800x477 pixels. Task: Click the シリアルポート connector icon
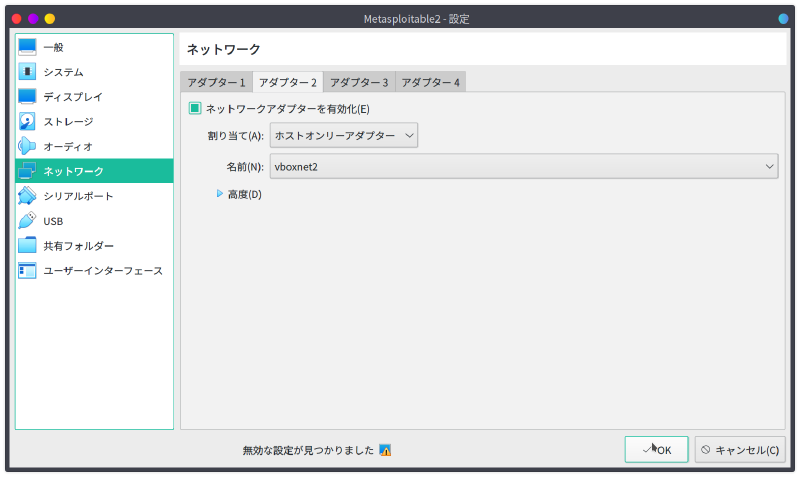[27, 196]
